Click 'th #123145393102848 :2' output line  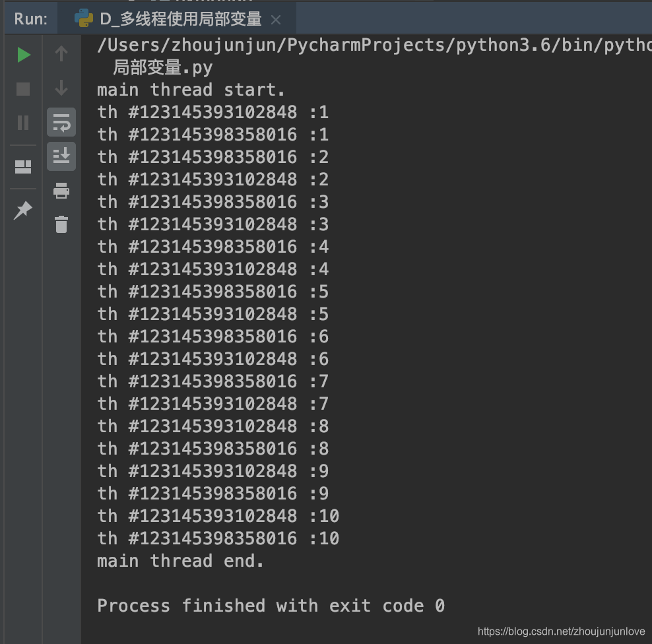(x=213, y=179)
